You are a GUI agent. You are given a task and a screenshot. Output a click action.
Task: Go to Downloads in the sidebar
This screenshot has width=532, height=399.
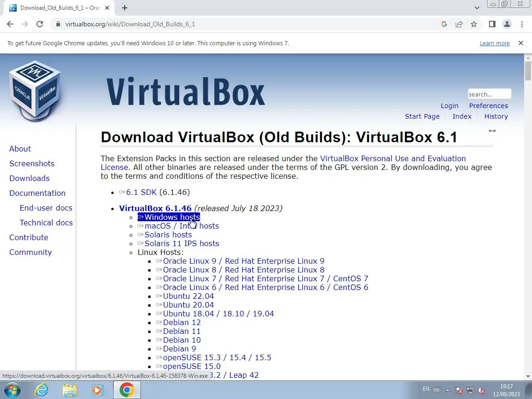coord(30,178)
